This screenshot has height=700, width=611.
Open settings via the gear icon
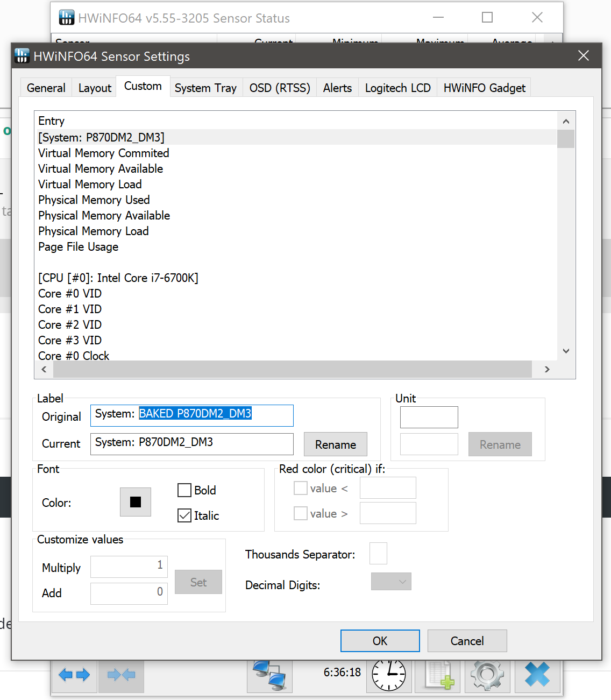pos(487,675)
